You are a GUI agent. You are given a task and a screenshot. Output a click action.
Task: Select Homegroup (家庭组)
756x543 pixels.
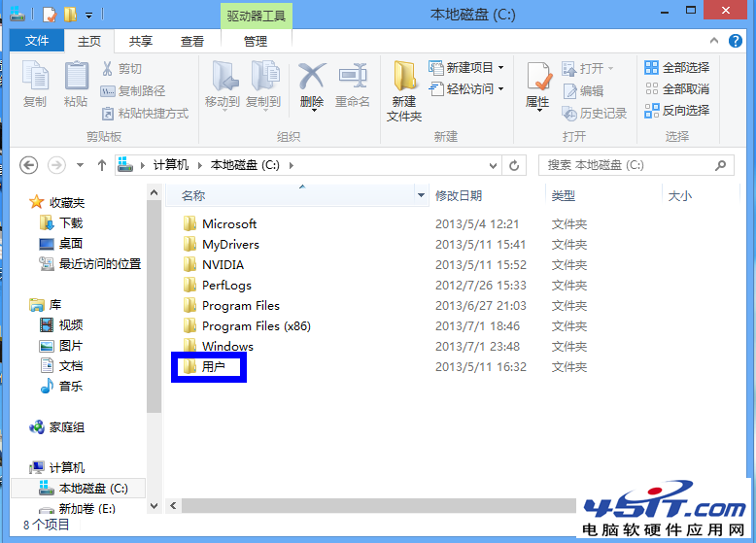click(57, 426)
